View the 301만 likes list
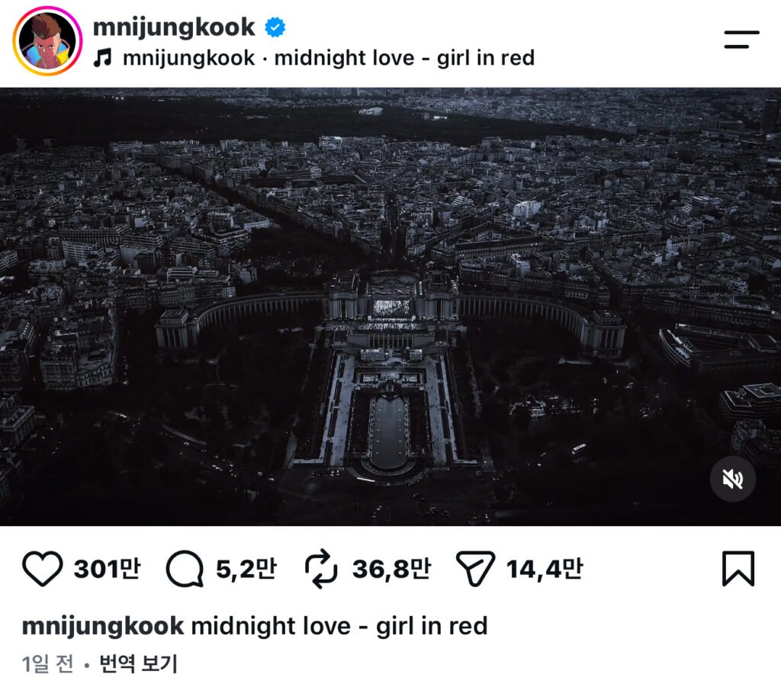The width and height of the screenshot is (781, 700). tap(107, 569)
